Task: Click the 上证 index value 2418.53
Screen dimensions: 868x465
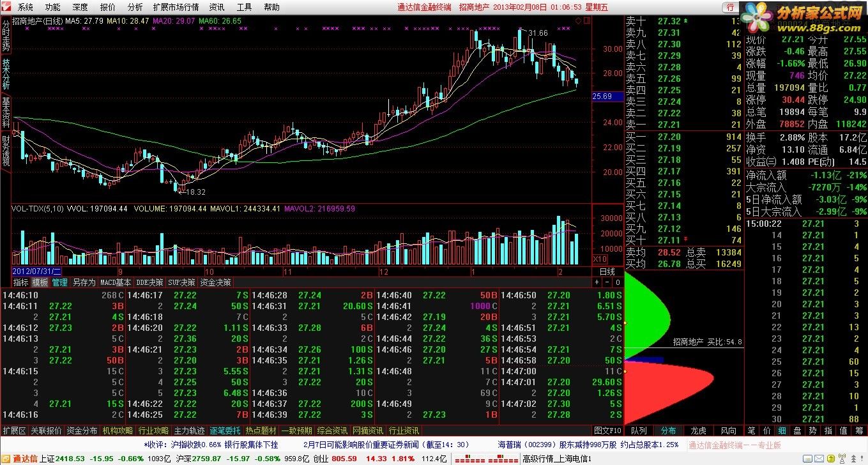Action: [70, 459]
